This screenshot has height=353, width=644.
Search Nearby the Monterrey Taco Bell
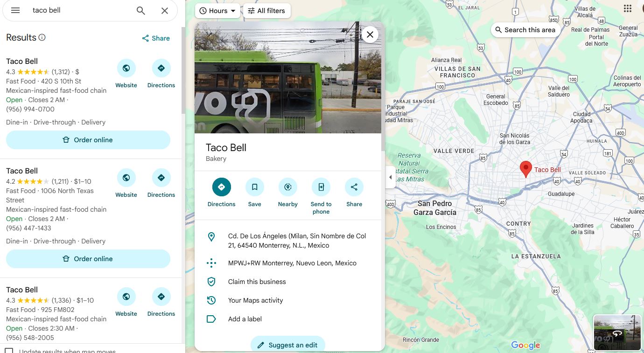click(x=288, y=192)
